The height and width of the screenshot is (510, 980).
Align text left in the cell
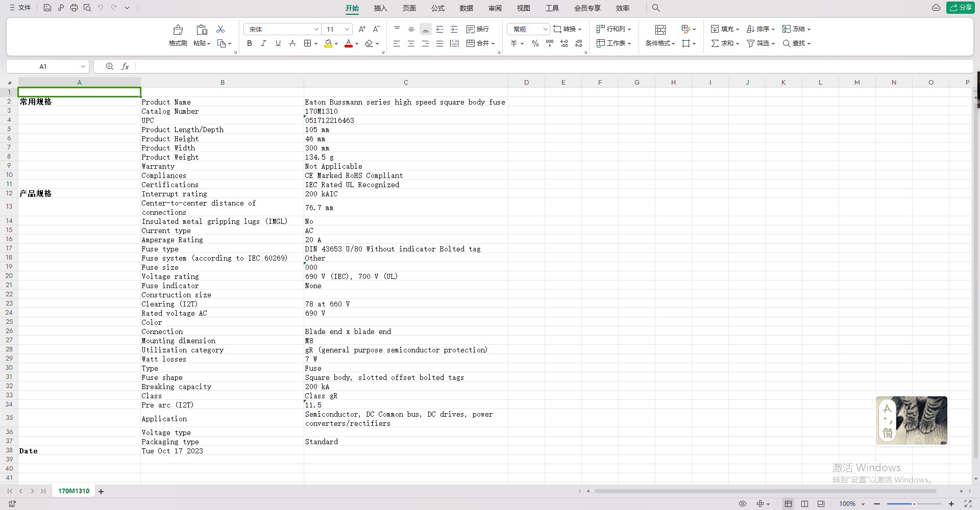click(x=397, y=43)
